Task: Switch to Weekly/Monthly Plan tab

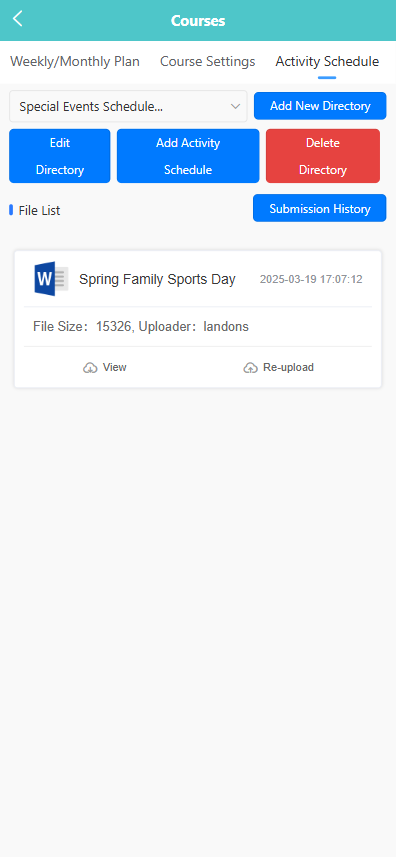Action: tap(75, 61)
